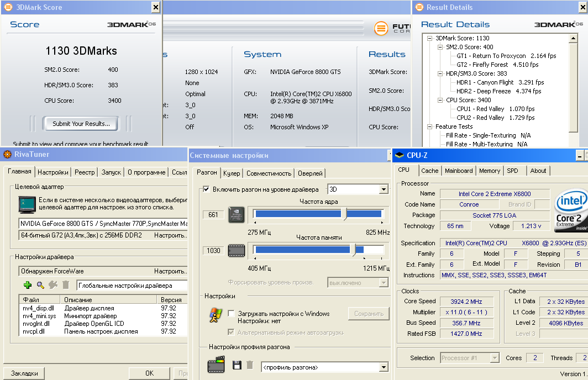Open the force performance level dropdown
588x380 pixels.
384,283
